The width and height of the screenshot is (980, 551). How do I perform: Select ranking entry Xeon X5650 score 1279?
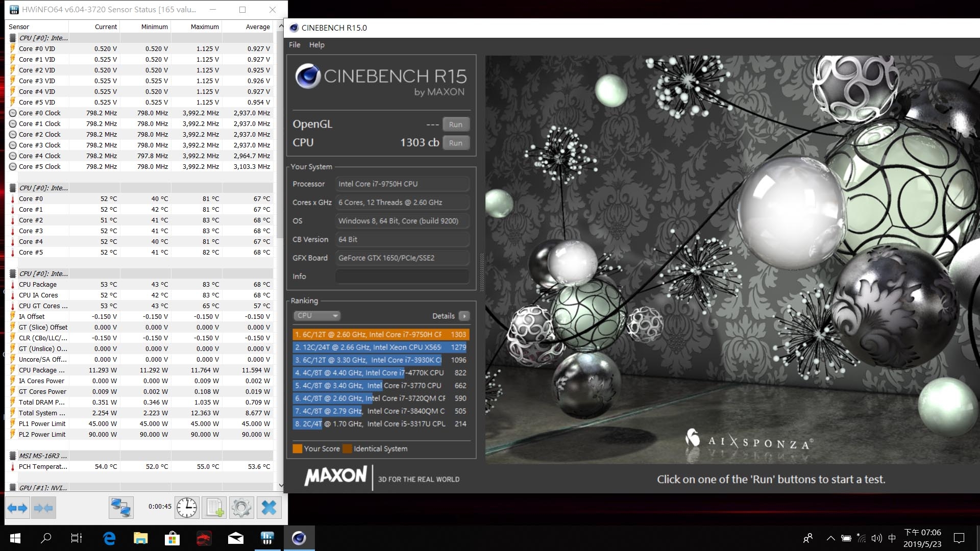381,347
